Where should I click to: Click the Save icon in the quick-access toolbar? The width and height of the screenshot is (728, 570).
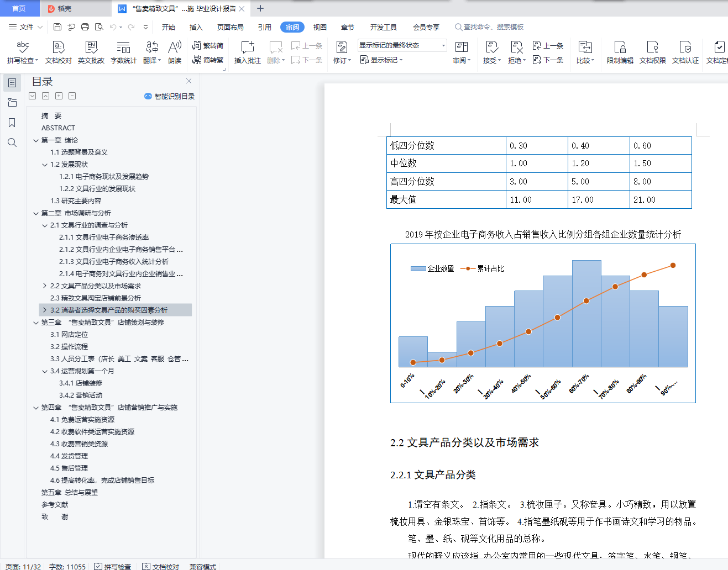tap(57, 27)
